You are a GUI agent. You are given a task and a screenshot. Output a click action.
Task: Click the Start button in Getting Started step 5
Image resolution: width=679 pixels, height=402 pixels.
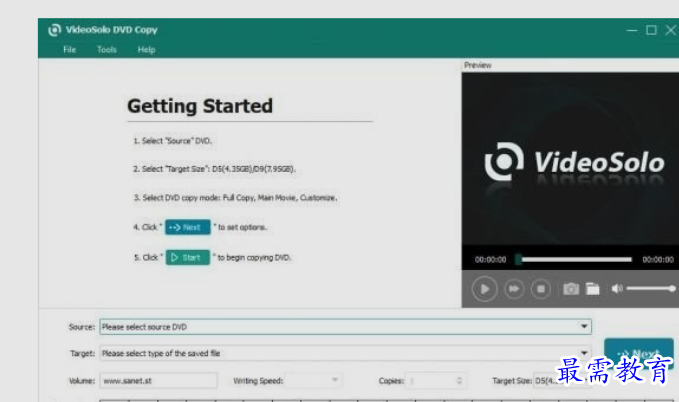188,257
